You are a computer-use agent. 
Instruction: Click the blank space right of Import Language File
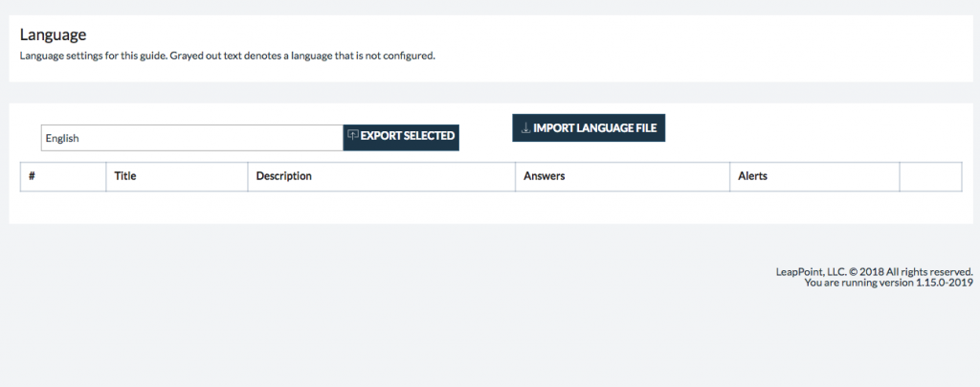813,128
